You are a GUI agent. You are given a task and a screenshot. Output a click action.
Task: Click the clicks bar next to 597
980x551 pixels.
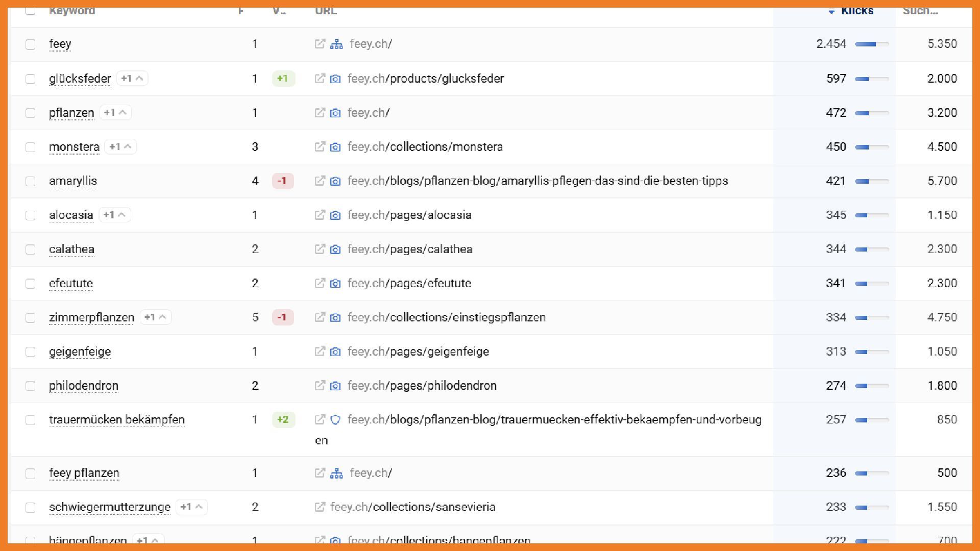[872, 79]
